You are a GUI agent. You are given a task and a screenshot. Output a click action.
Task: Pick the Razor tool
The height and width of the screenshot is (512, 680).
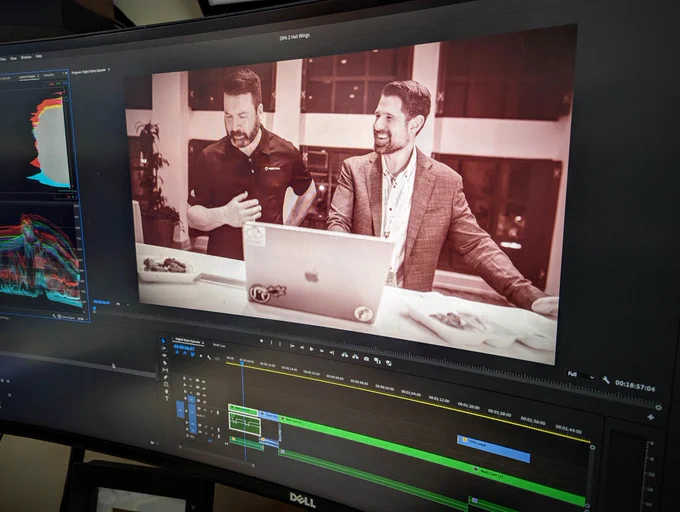165,363
